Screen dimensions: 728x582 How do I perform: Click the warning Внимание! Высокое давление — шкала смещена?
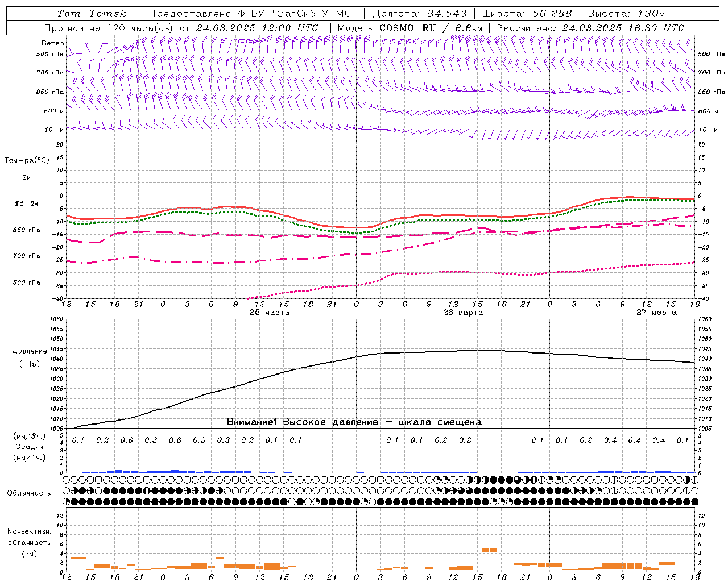click(354, 422)
